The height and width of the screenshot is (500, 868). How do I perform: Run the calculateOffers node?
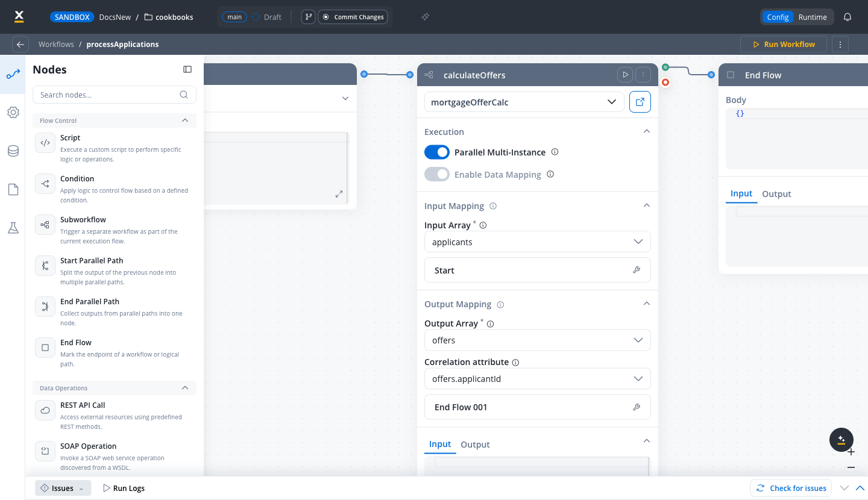625,75
